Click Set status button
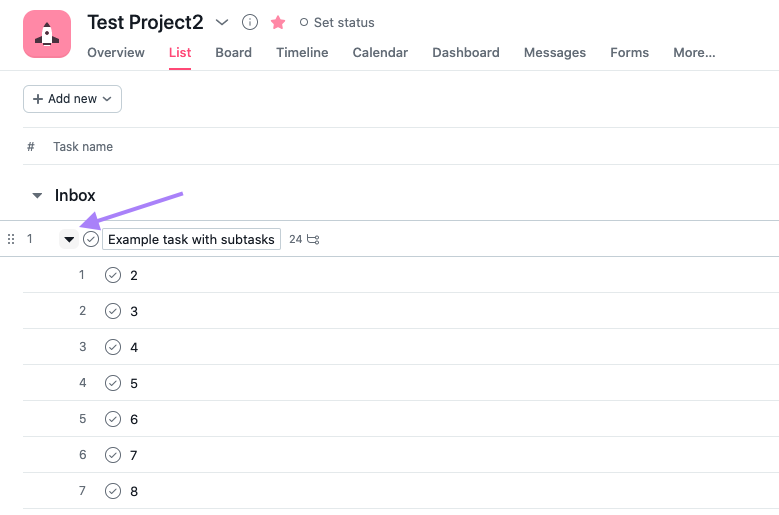This screenshot has height=515, width=779. coord(337,22)
